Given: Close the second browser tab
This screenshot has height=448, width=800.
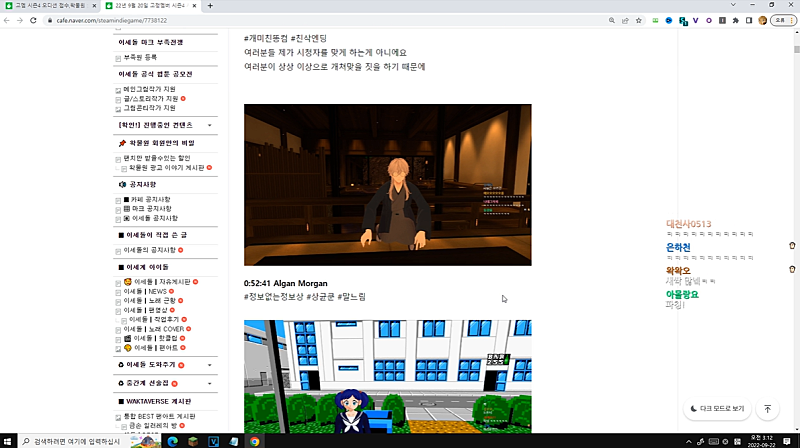Looking at the screenshot, I should point(194,6).
